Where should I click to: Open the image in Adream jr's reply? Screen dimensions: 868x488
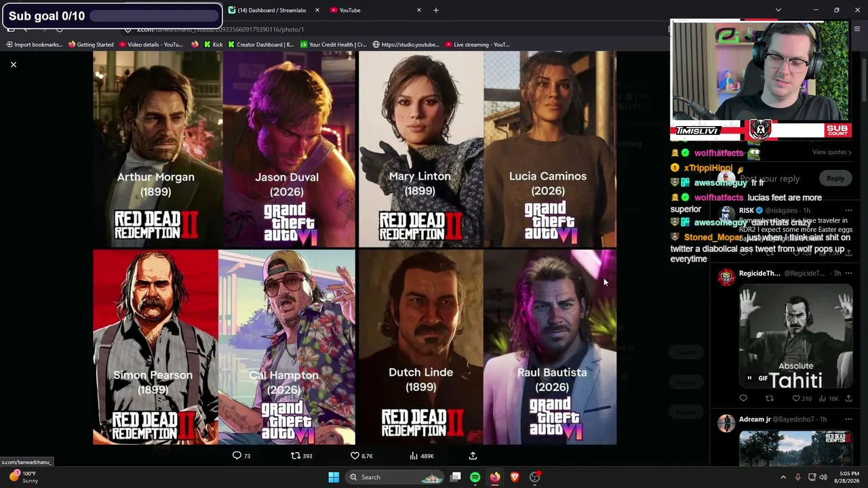tap(795, 449)
